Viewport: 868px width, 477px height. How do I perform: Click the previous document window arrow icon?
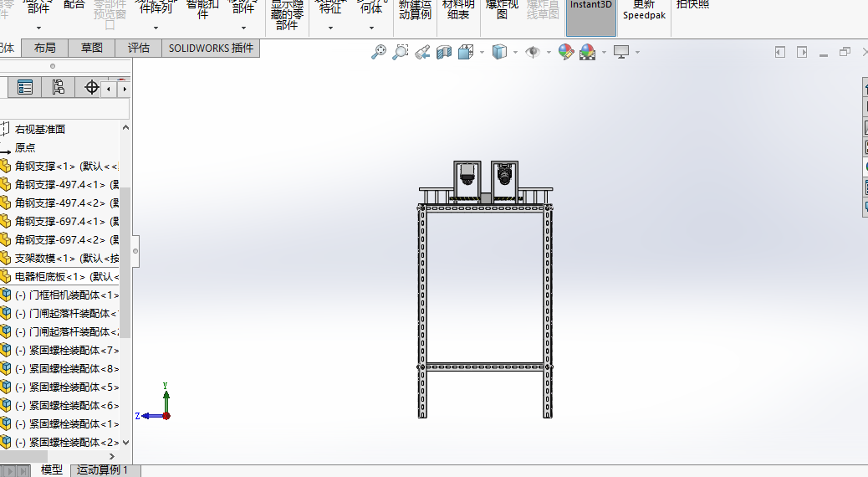pyautogui.click(x=780, y=52)
